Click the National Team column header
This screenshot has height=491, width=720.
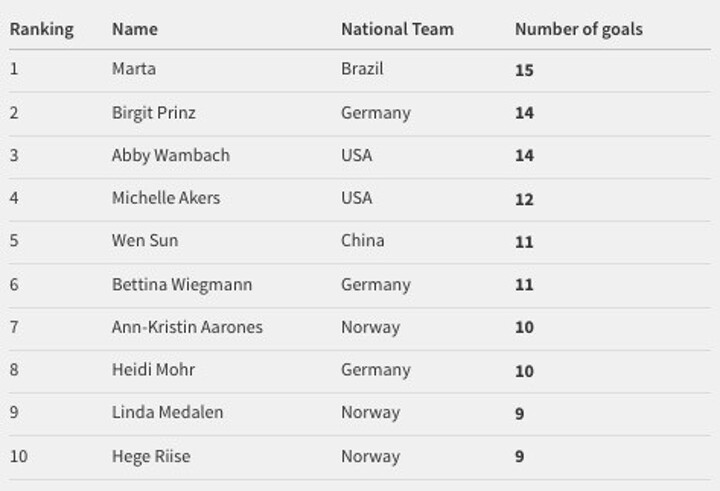397,29
